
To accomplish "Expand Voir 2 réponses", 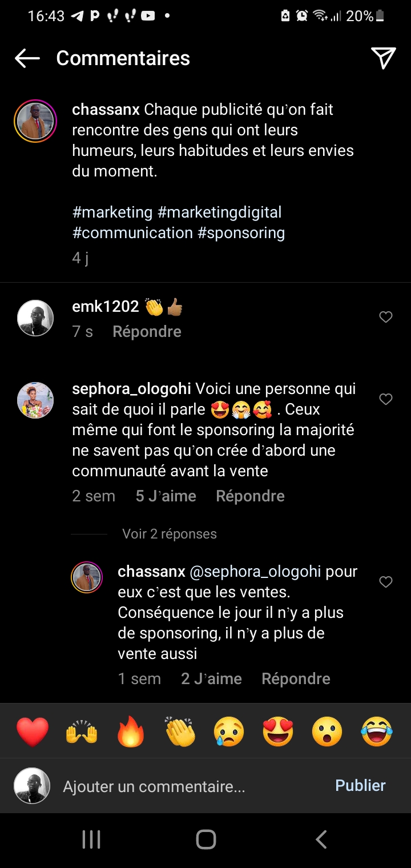I will point(170,534).
